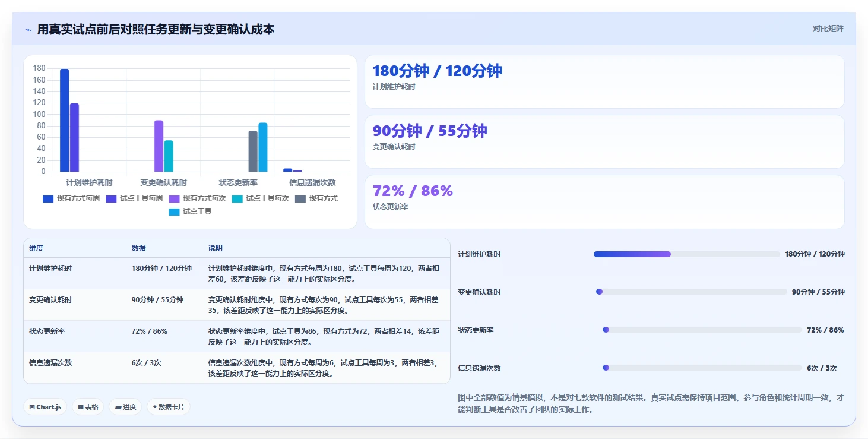Click the 说明 column header
This screenshot has height=439, width=868.
click(216, 248)
